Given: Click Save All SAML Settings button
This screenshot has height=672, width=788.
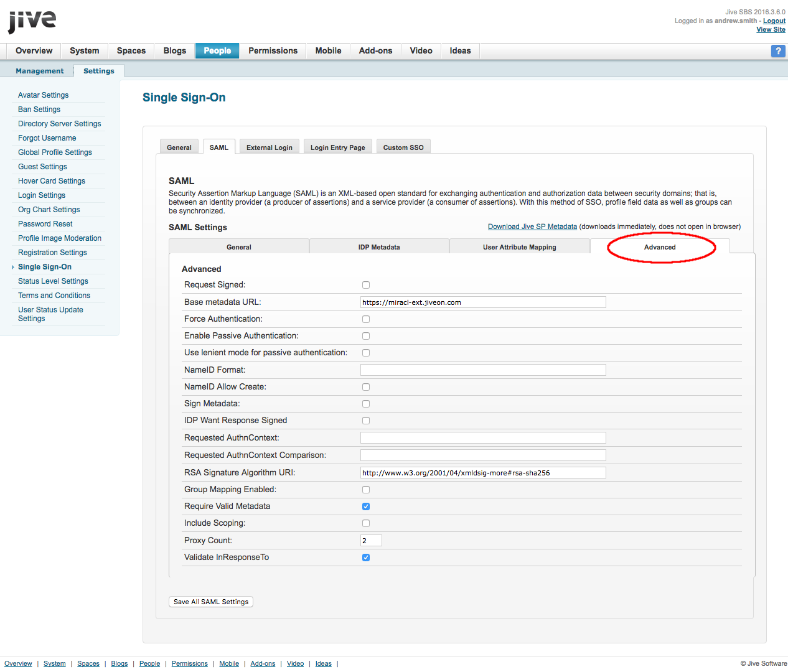Looking at the screenshot, I should [211, 602].
